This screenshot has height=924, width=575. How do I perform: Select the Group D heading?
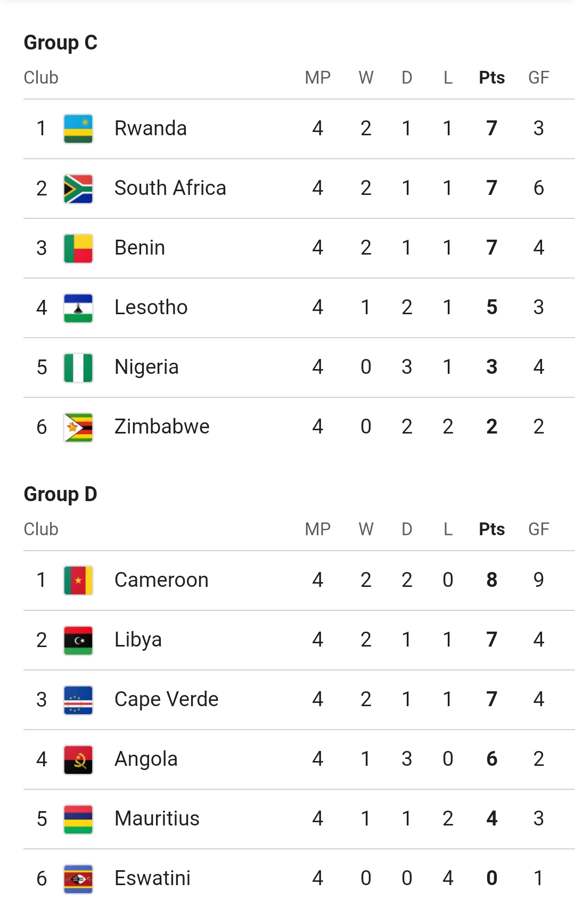click(61, 494)
